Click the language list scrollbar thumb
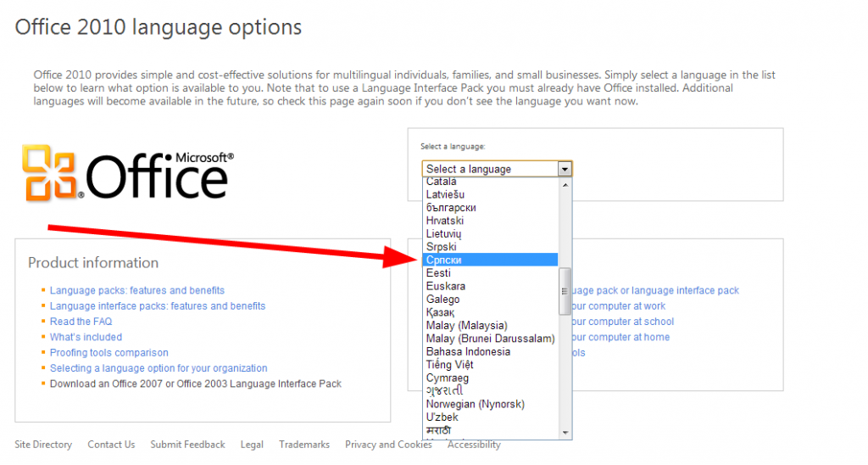Screen dimensions: 868x465 click(x=565, y=291)
